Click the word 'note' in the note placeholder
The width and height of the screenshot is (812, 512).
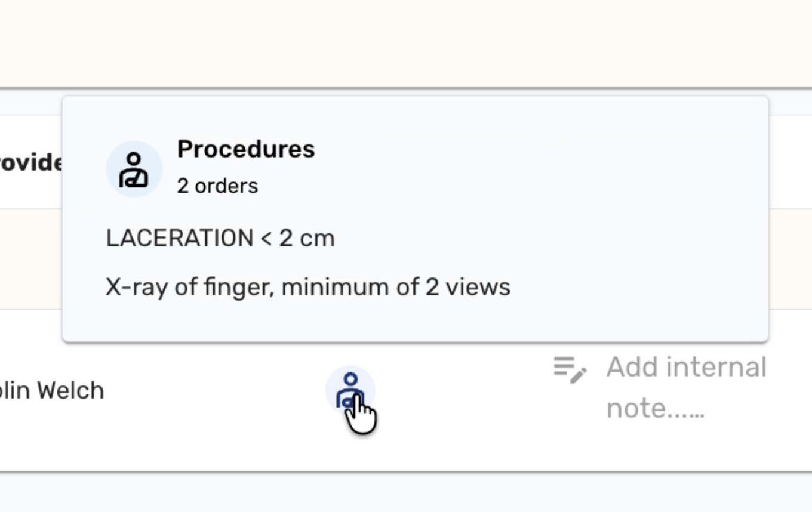tap(633, 409)
